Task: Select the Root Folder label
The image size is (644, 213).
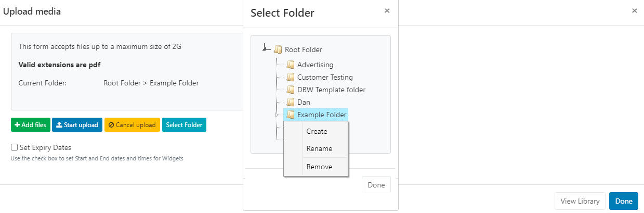Action: point(304,50)
